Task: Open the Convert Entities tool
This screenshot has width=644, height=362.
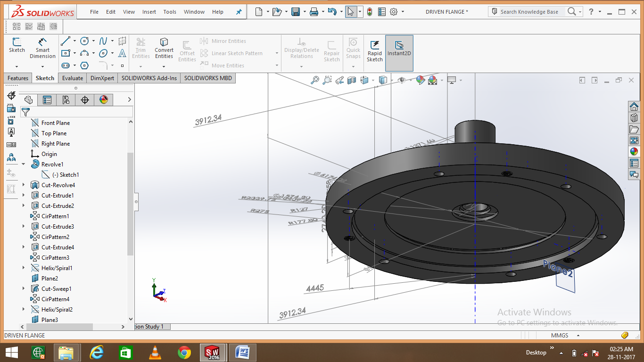Action: (x=164, y=48)
